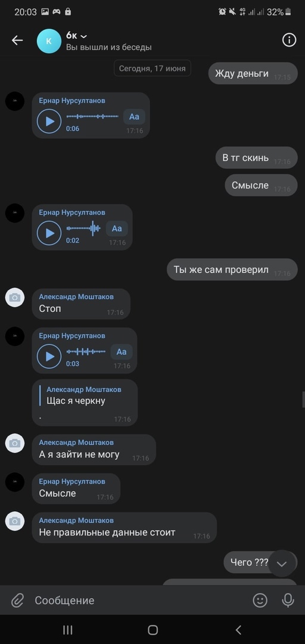305x644 pixels.
Task: Tap the paperclip attachment icon
Action: pos(17,600)
